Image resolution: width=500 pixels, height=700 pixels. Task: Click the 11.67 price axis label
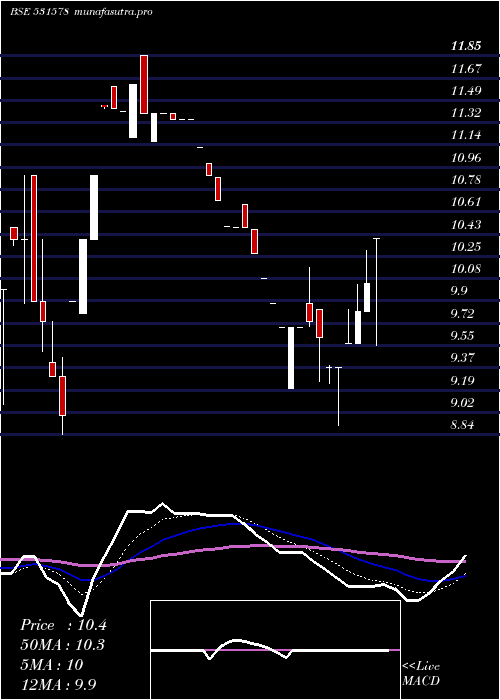tap(466, 69)
